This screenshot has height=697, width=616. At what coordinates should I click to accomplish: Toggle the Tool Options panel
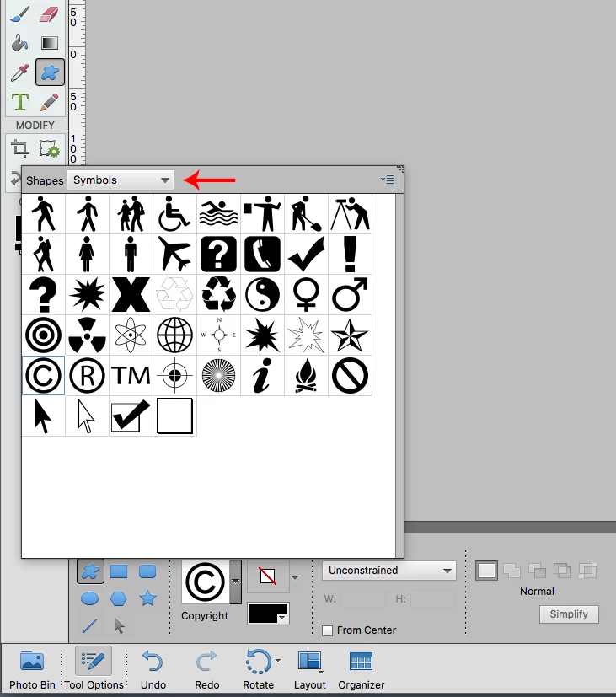coord(94,670)
